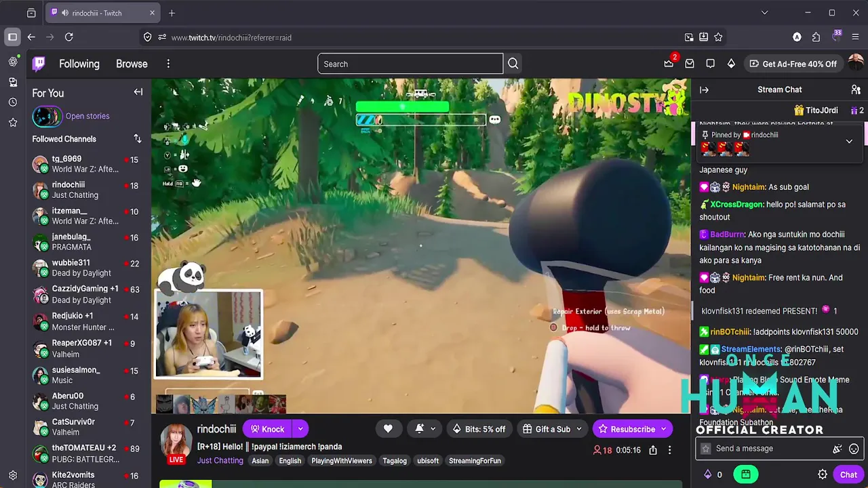Open chat settings gear icon

coord(823,474)
